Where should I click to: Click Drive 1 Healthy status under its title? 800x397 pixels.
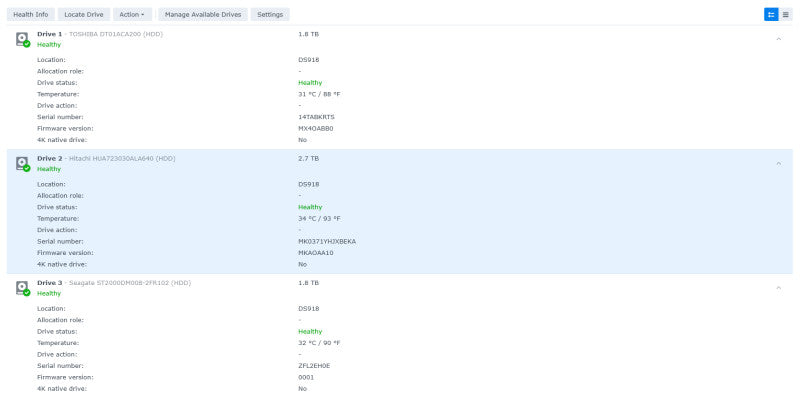click(x=49, y=44)
